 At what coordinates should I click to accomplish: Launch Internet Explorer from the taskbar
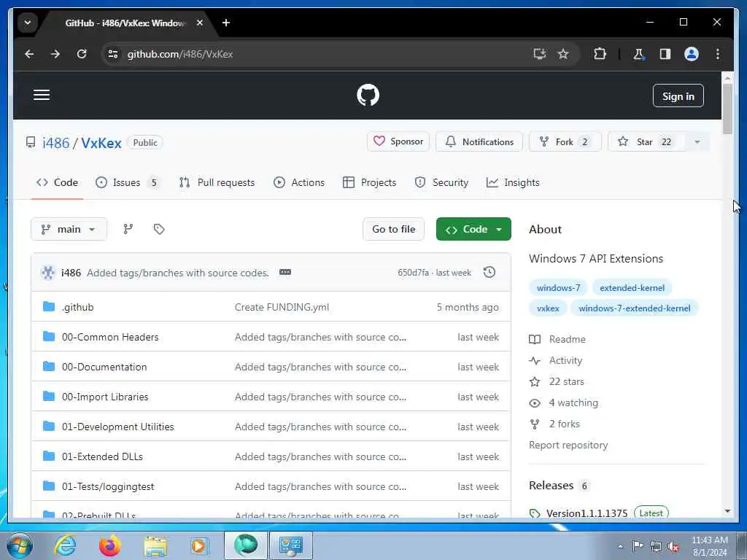point(65,545)
